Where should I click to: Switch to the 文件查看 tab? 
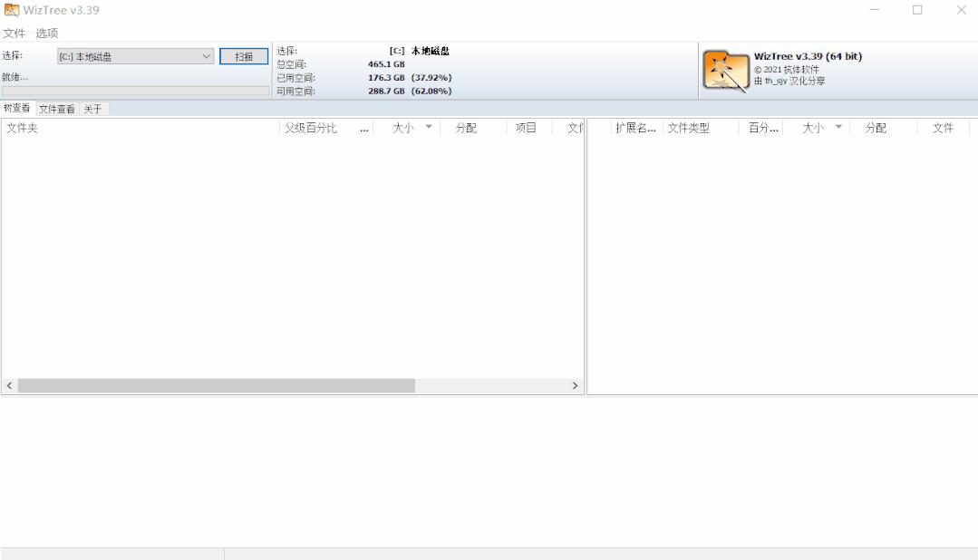tap(55, 108)
